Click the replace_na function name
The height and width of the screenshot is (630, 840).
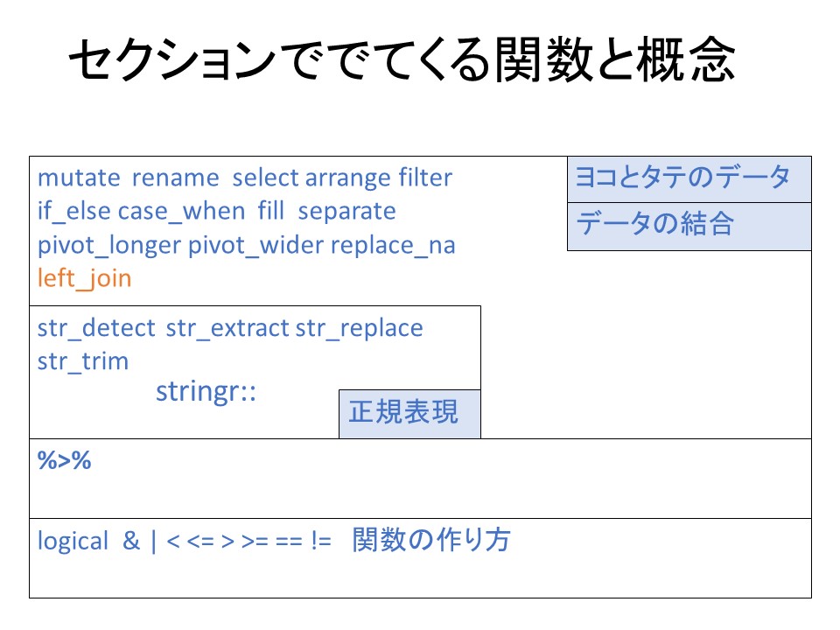tap(393, 246)
